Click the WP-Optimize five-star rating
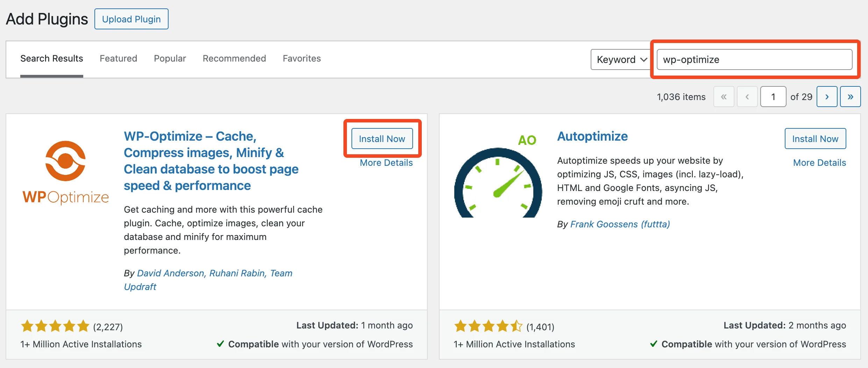Screen dimensions: 868x368 [55, 326]
